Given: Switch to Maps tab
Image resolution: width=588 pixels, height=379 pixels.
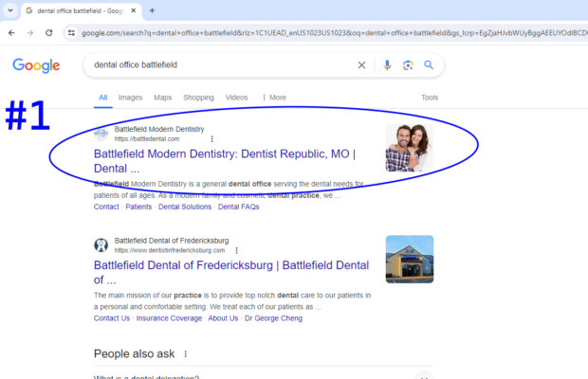Looking at the screenshot, I should [x=163, y=98].
